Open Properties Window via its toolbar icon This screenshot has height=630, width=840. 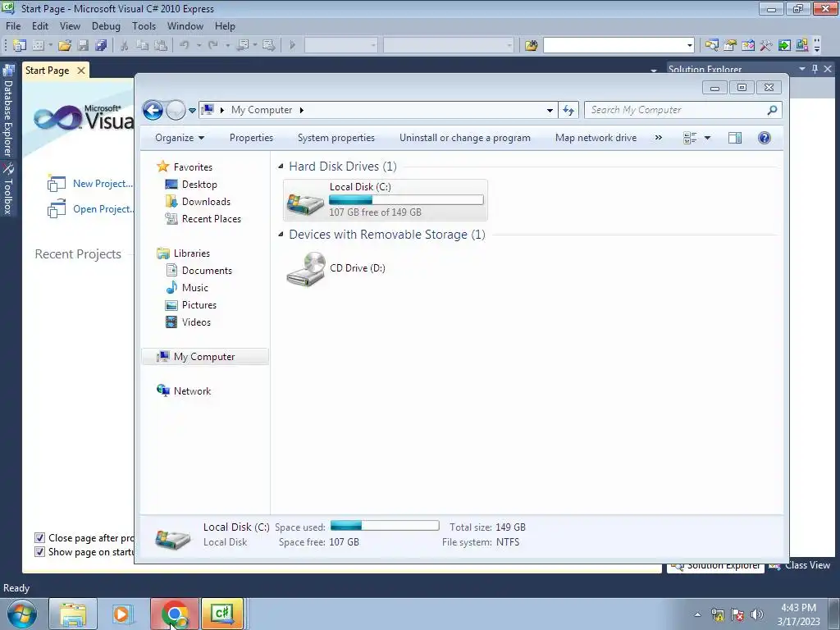[729, 46]
